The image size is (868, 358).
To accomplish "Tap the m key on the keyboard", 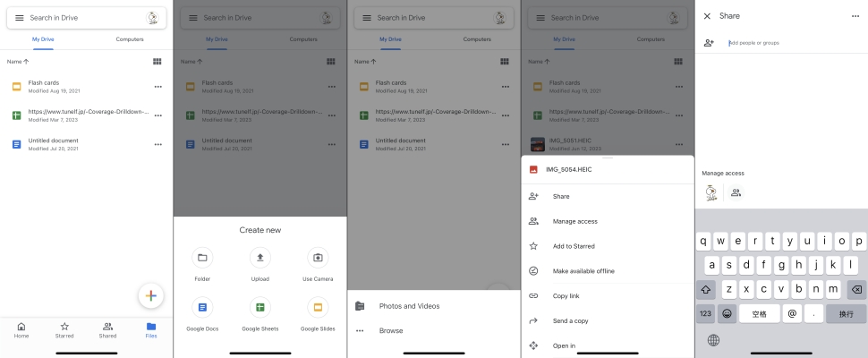I will (x=834, y=289).
